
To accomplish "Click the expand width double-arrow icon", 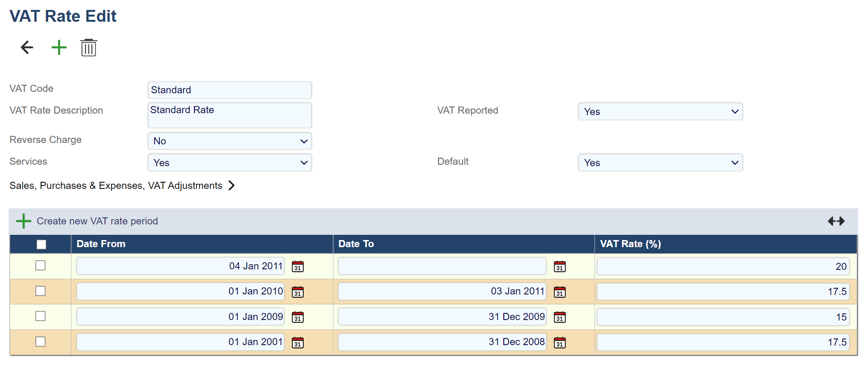I will [836, 221].
